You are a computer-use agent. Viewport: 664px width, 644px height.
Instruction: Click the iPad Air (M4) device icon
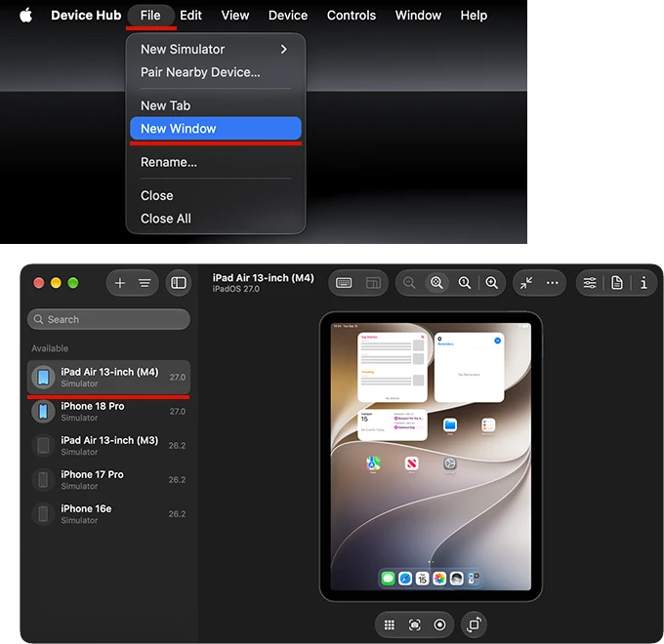coord(43,377)
